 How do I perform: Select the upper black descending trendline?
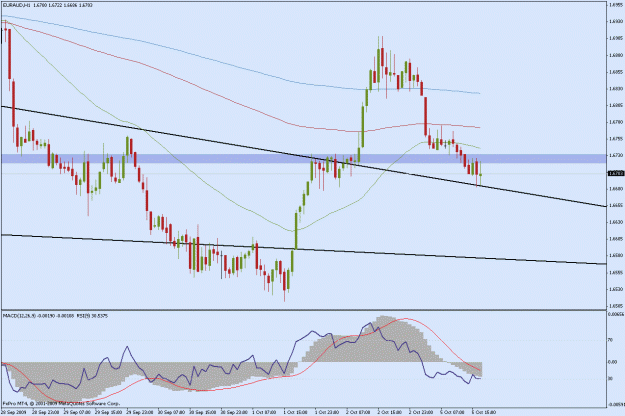pos(303,156)
